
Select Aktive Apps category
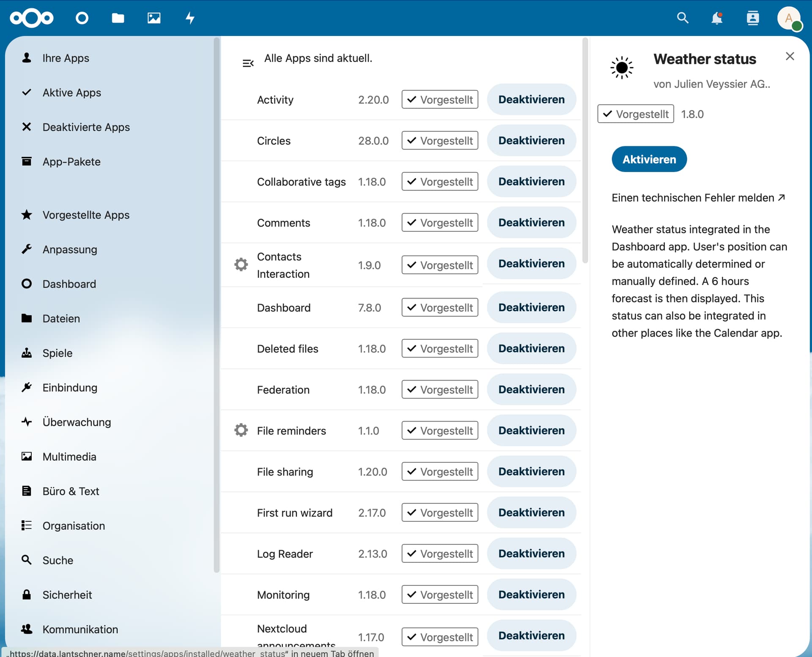[x=110, y=93]
